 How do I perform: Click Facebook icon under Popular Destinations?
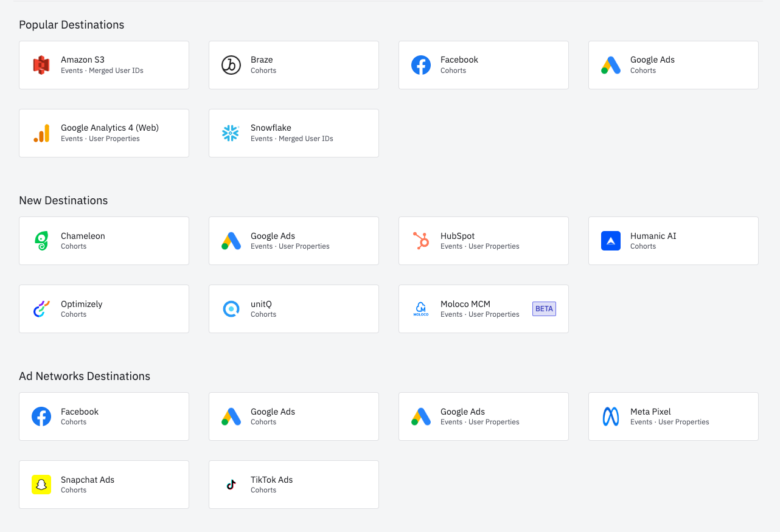pos(421,65)
